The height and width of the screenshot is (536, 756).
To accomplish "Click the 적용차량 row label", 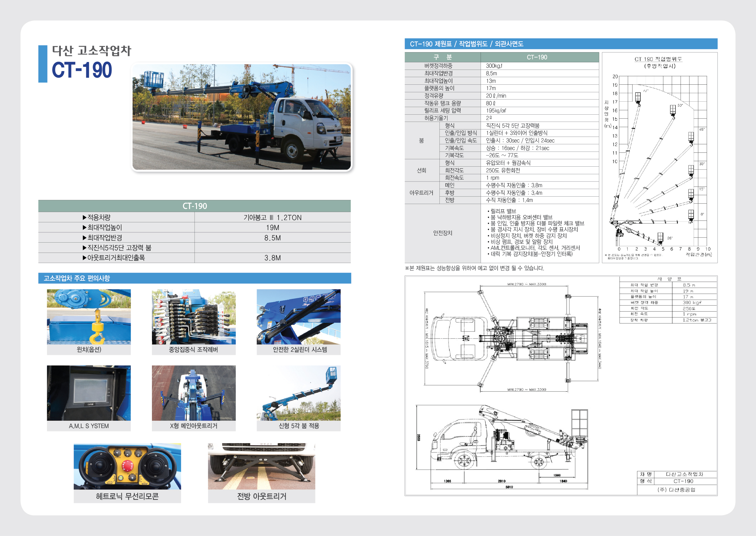I will [97, 217].
